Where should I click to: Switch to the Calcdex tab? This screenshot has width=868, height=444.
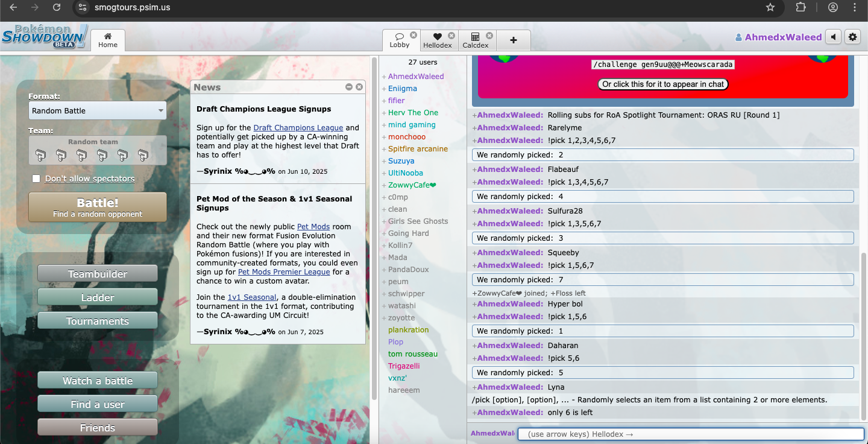tap(476, 40)
